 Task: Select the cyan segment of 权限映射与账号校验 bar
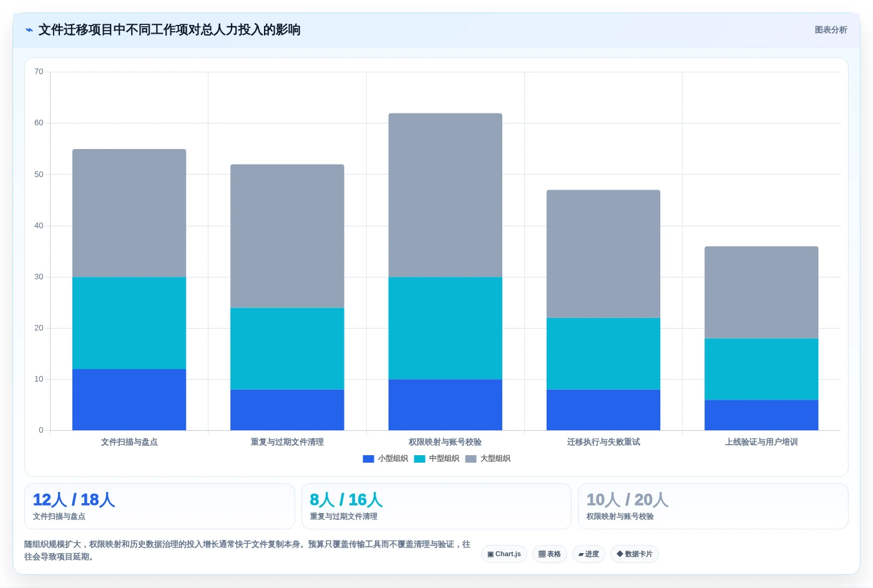pyautogui.click(x=445, y=328)
